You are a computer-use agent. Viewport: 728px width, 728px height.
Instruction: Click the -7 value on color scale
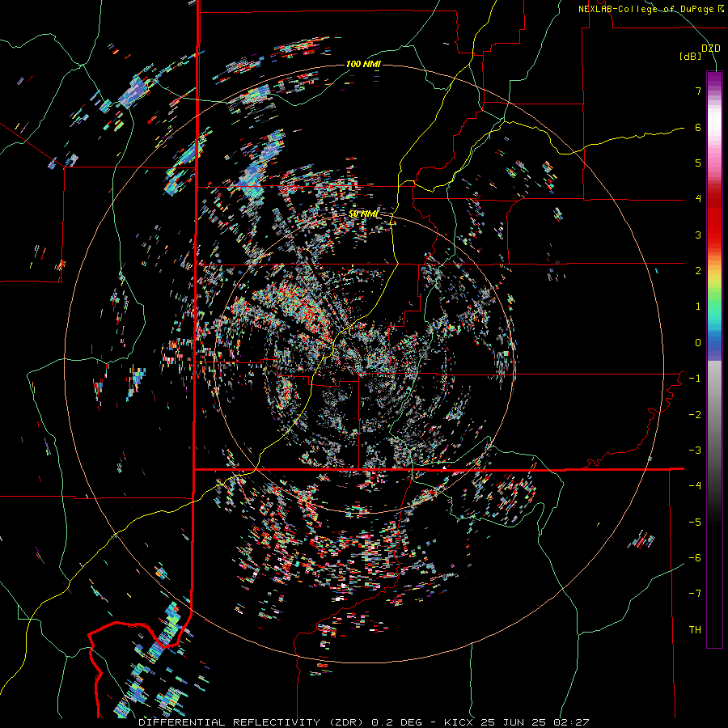tap(695, 594)
